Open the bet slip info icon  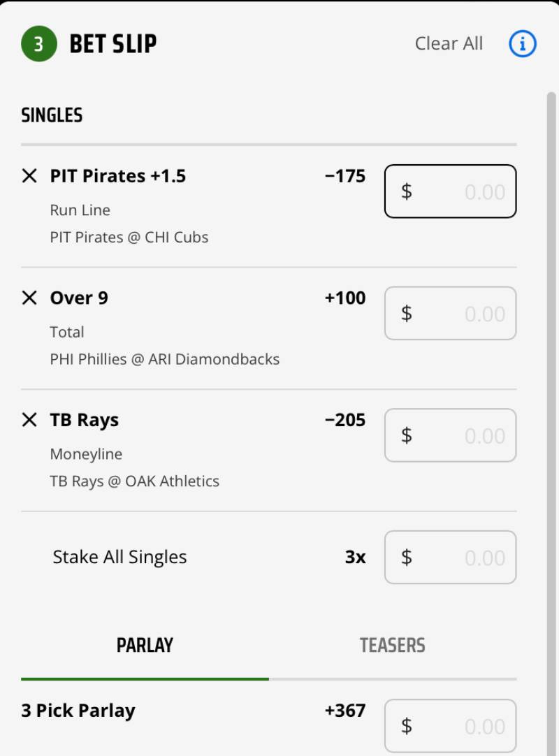522,44
